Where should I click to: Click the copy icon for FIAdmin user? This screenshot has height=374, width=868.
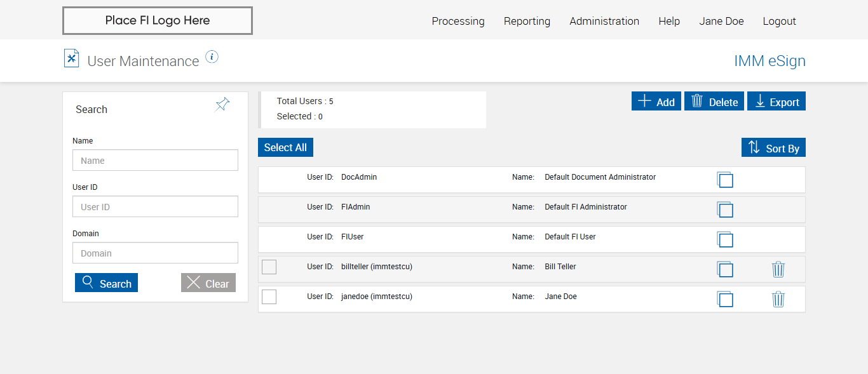(725, 210)
